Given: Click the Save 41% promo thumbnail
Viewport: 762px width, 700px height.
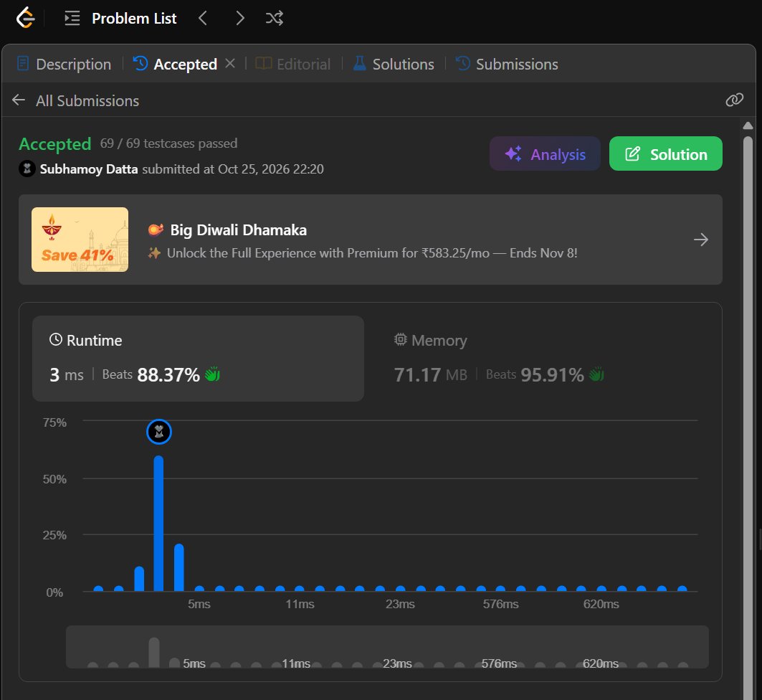Looking at the screenshot, I should coord(80,240).
